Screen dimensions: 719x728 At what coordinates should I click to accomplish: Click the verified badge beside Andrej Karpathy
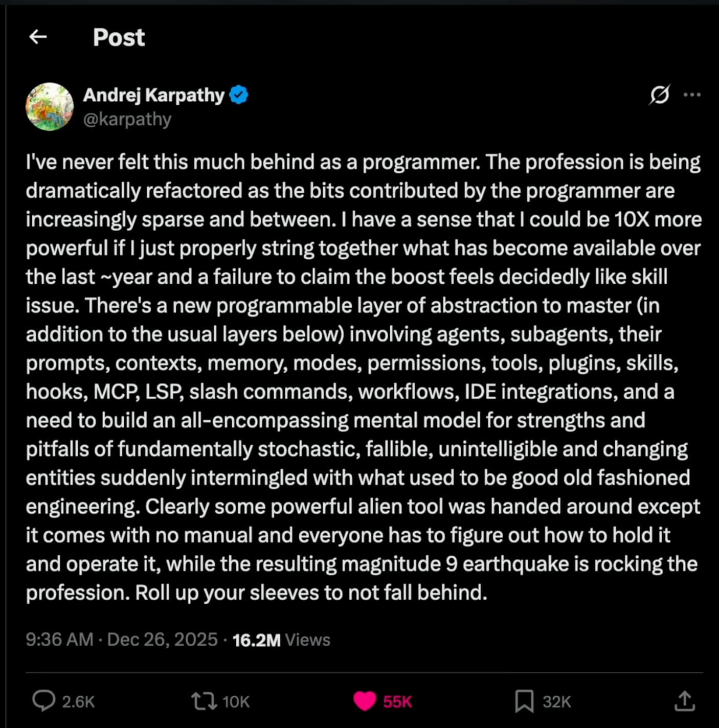pos(238,94)
